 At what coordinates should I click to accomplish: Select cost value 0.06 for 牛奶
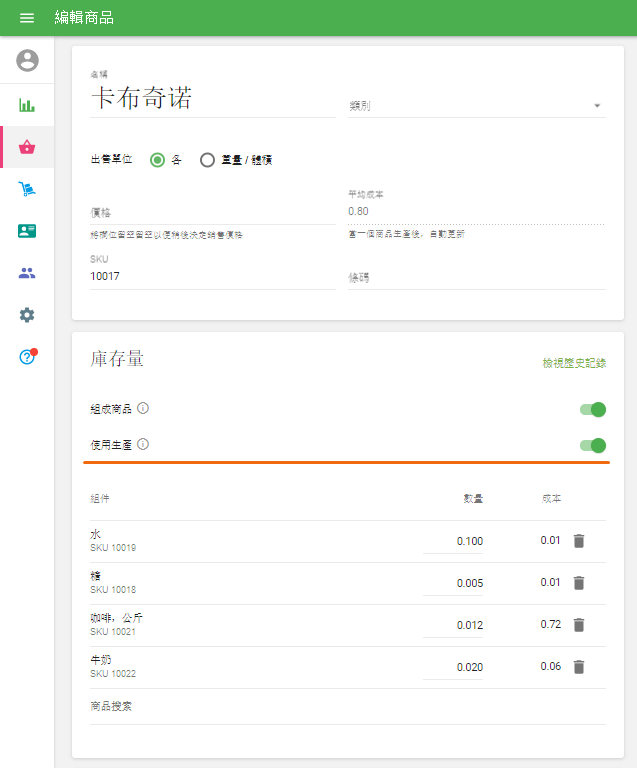pos(551,667)
